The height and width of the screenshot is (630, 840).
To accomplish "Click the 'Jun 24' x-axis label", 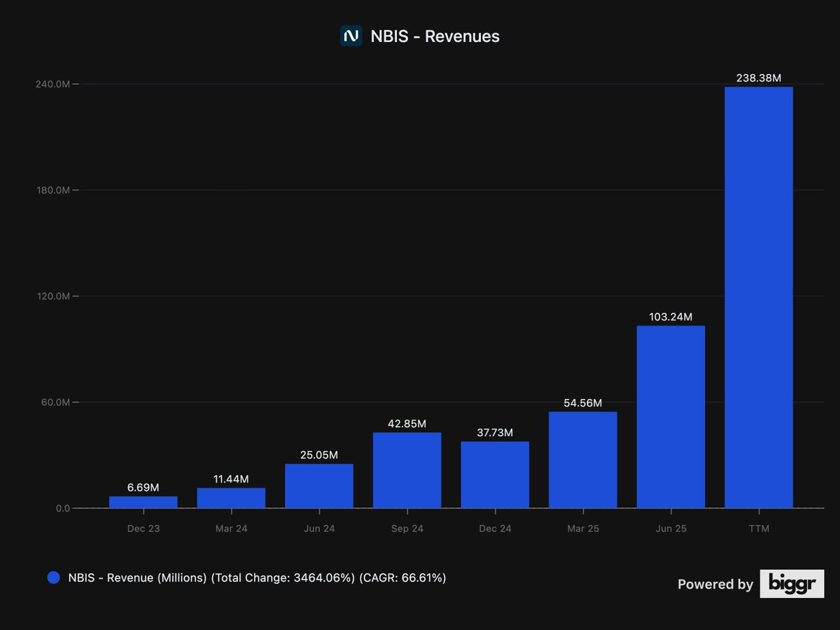I will click(x=319, y=528).
